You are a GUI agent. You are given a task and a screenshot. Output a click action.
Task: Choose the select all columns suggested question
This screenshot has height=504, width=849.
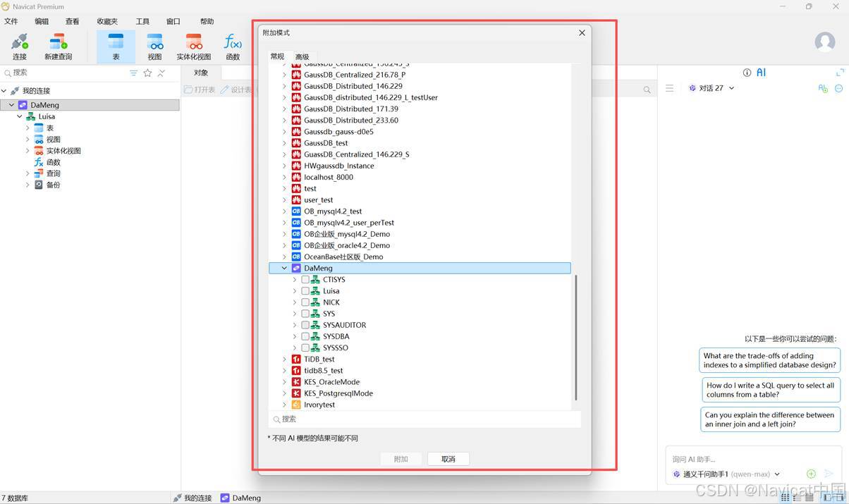[770, 390]
